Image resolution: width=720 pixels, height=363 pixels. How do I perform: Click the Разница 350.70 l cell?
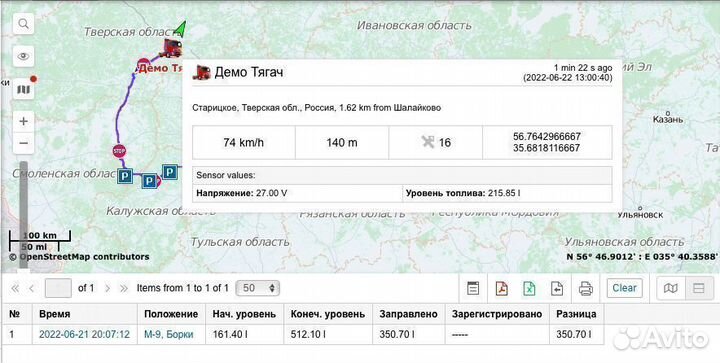[x=576, y=335]
